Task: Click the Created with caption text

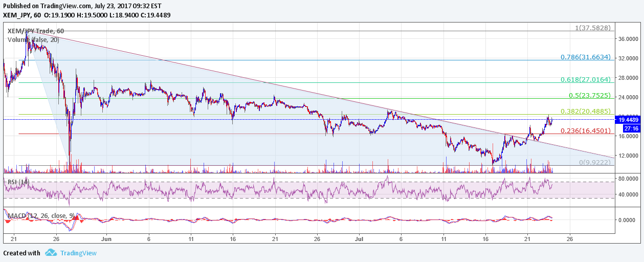Action: pyautogui.click(x=21, y=253)
